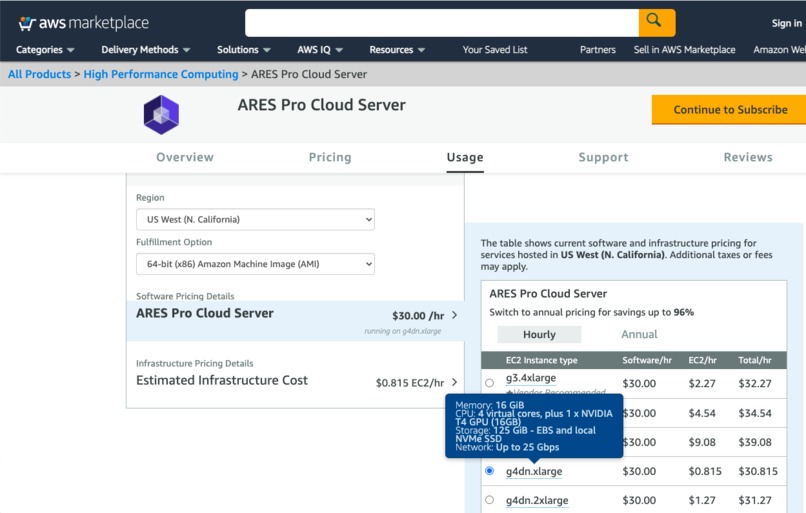Select the g4dn.2xlarge radio button
806x513 pixels.
click(489, 500)
